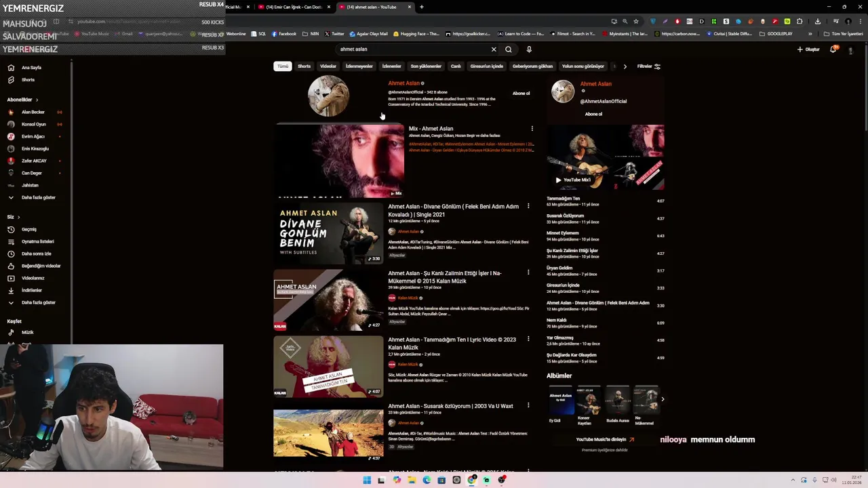Show hidden bookmarks overflow chevron
The image size is (868, 488).
(x=810, y=34)
